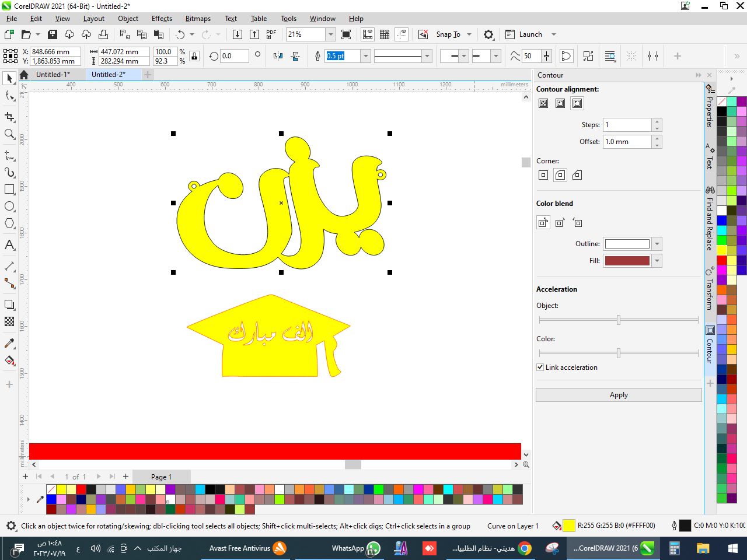Click the Outside contour alignment icon
Image resolution: width=747 pixels, height=560 pixels.
(577, 103)
